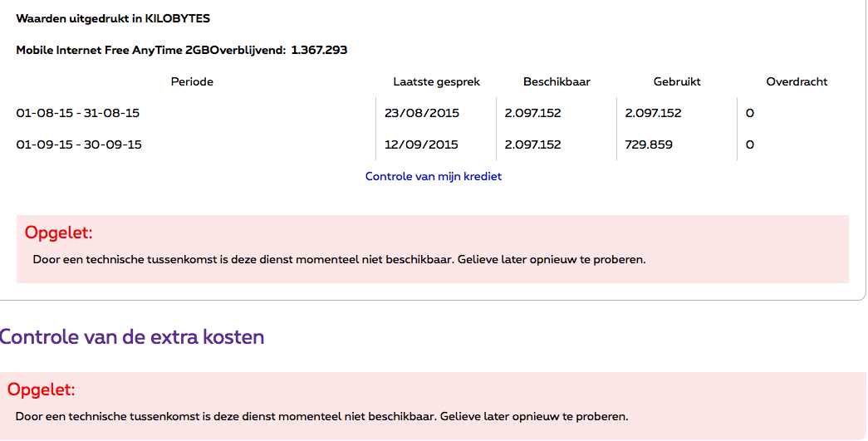Image resolution: width=868 pixels, height=441 pixels.
Task: Click the August 'Gebruikt' value 2.097.152
Action: point(653,113)
